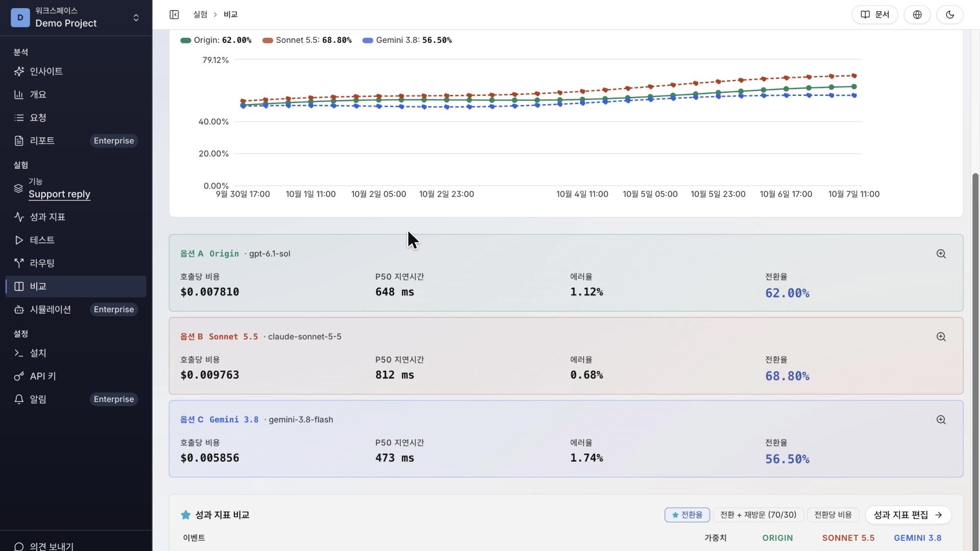Screen dimensions: 980x551
Task: Click Origin conversion value 62.00%
Action: (787, 293)
